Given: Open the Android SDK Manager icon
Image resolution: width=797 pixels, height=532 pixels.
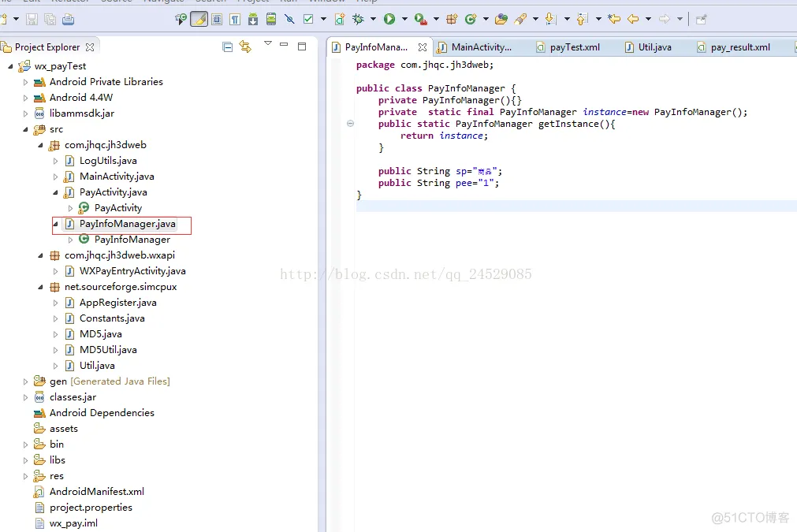Looking at the screenshot, I should pos(253,19).
